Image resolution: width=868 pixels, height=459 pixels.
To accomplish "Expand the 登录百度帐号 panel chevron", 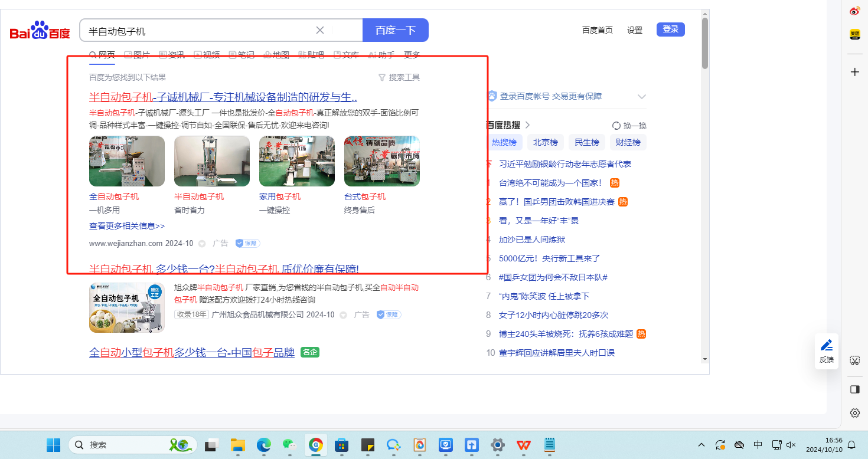I will (x=642, y=97).
